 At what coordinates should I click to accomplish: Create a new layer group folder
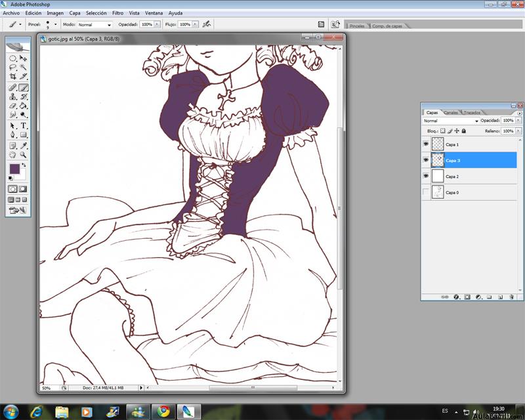(489, 297)
